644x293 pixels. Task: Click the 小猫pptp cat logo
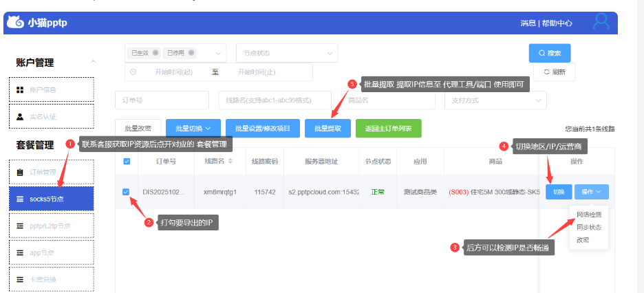(15, 23)
